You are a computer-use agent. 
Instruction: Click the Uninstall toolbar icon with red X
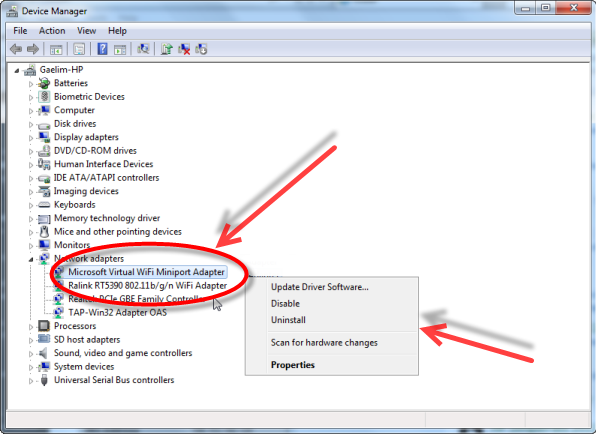click(184, 49)
